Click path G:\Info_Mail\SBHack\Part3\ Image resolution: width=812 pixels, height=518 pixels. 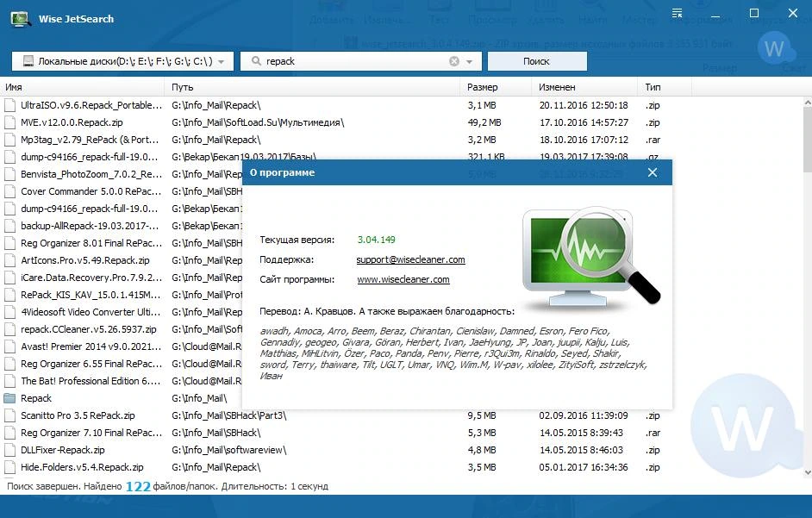point(229,415)
